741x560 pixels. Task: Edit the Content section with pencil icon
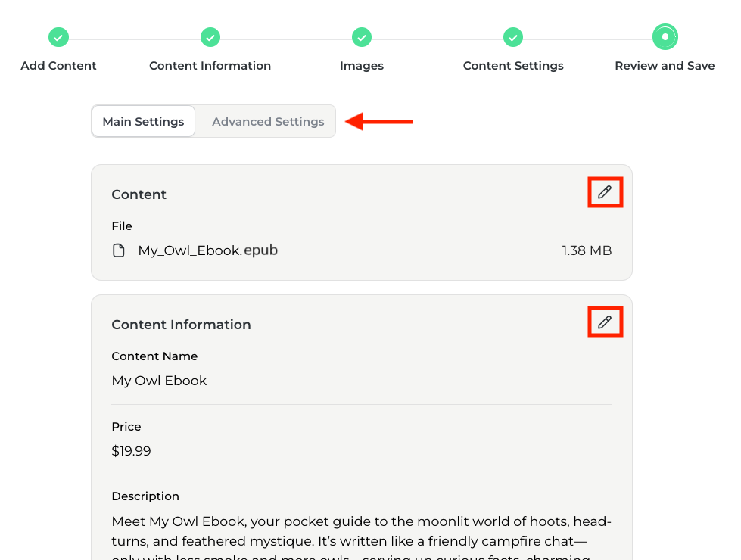[604, 192]
